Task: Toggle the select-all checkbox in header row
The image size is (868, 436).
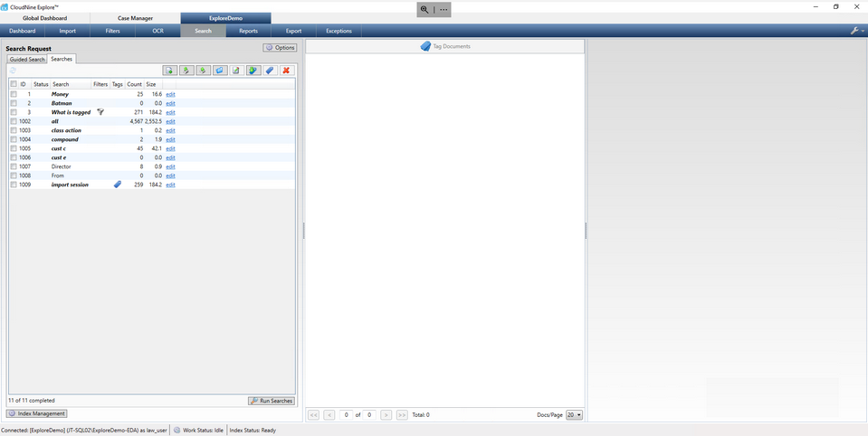Action: [x=14, y=84]
